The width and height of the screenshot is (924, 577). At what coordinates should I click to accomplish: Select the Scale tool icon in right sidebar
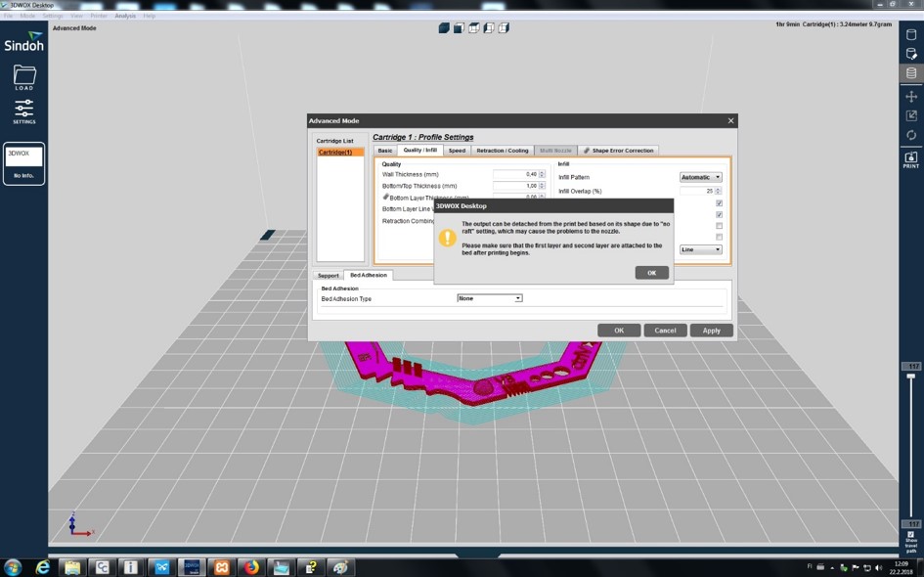[x=911, y=115]
